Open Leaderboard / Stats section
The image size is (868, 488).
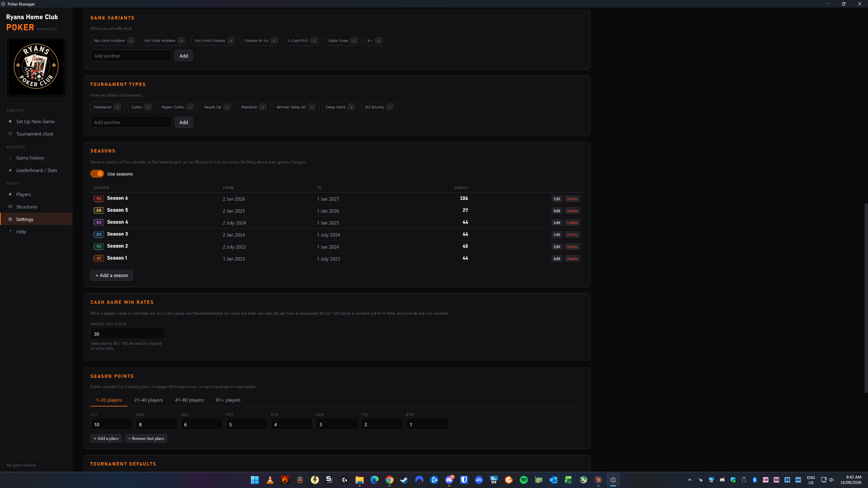point(36,170)
